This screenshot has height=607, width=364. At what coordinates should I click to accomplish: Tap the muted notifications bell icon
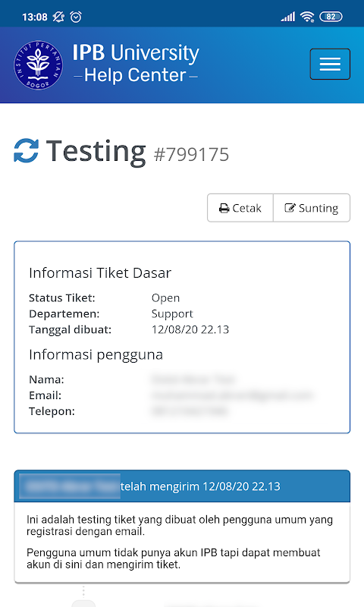(x=58, y=17)
